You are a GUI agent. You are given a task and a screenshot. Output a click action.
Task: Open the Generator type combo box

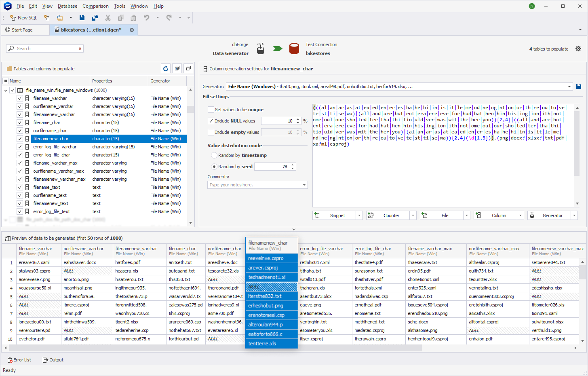399,87
